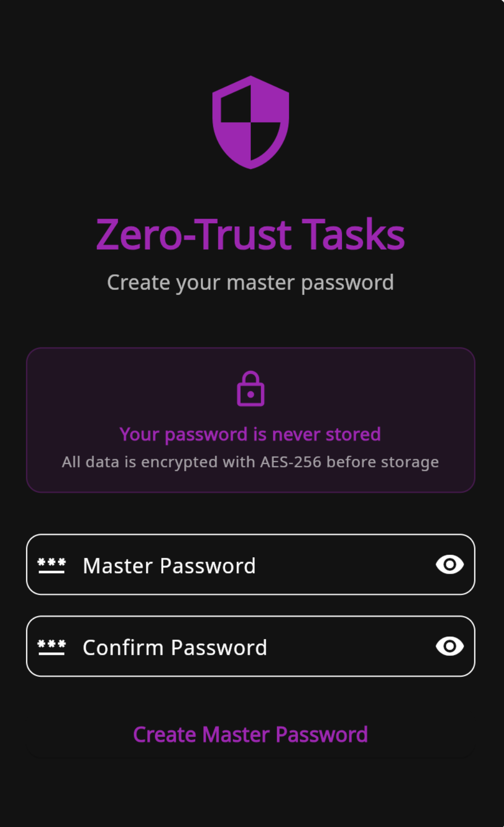This screenshot has width=504, height=827.
Task: Click the "Create your master password" subtitle
Action: [x=251, y=282]
